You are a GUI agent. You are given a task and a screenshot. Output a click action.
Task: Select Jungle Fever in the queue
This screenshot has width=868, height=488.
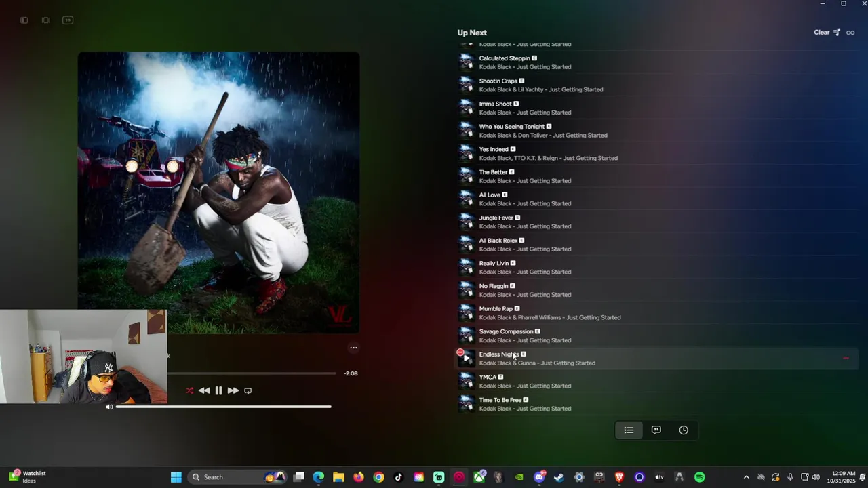658,222
